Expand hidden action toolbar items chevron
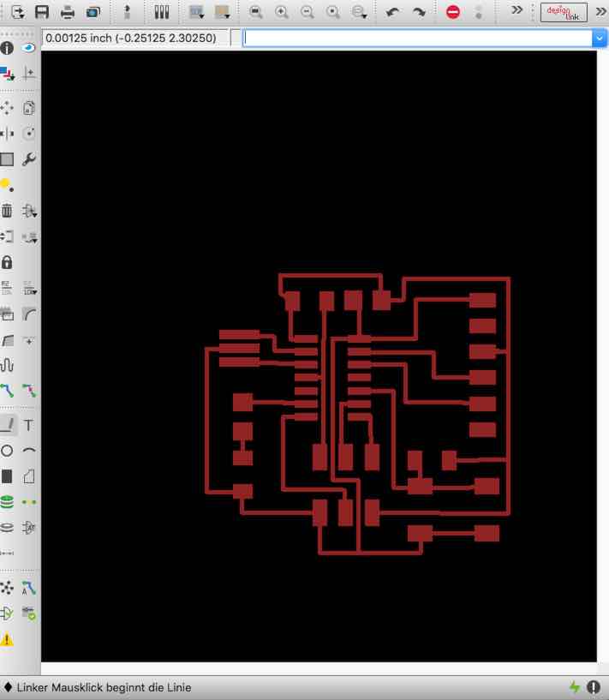609x700 pixels. point(516,10)
